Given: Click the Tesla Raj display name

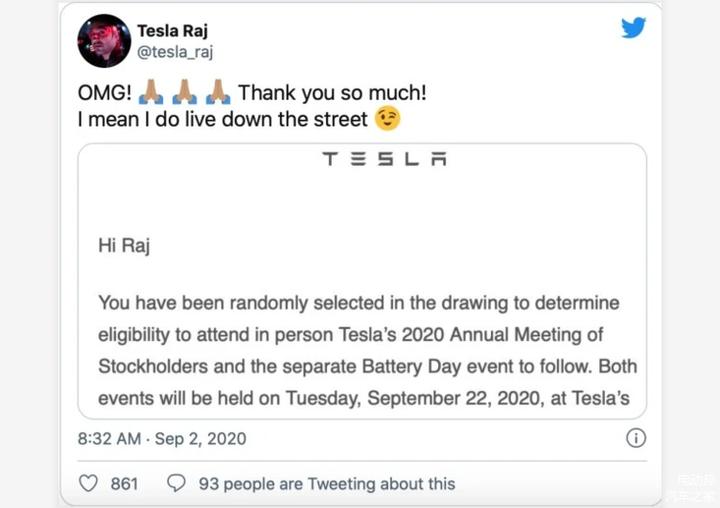Looking at the screenshot, I should click(x=173, y=31).
